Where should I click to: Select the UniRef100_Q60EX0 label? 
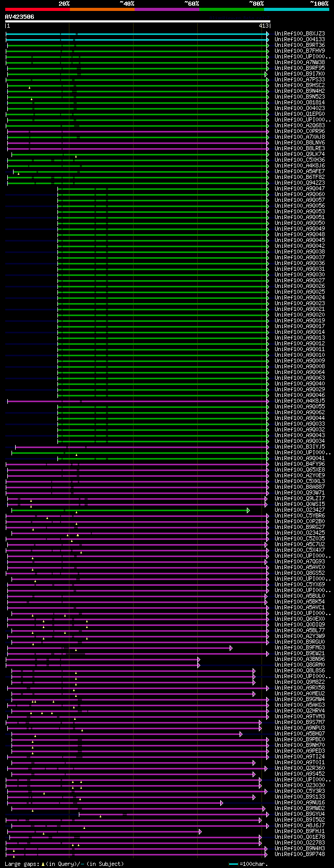point(300,619)
